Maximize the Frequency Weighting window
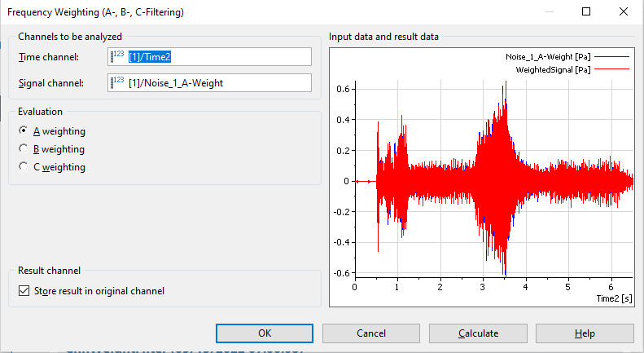The width and height of the screenshot is (644, 353). tap(585, 11)
